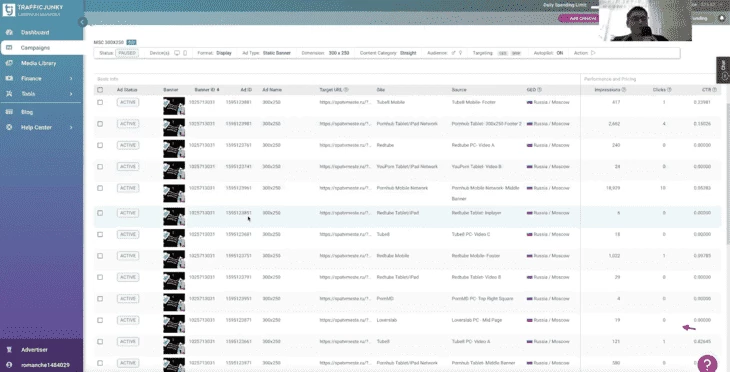
Task: Click the PAUSED campaign status button
Action: click(x=127, y=53)
